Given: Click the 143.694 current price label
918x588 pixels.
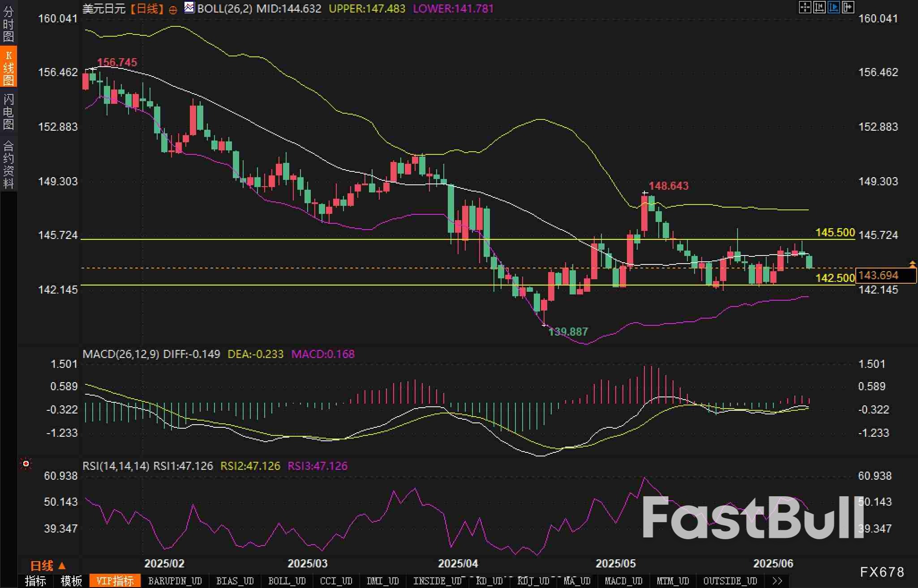Looking at the screenshot, I should point(878,275).
